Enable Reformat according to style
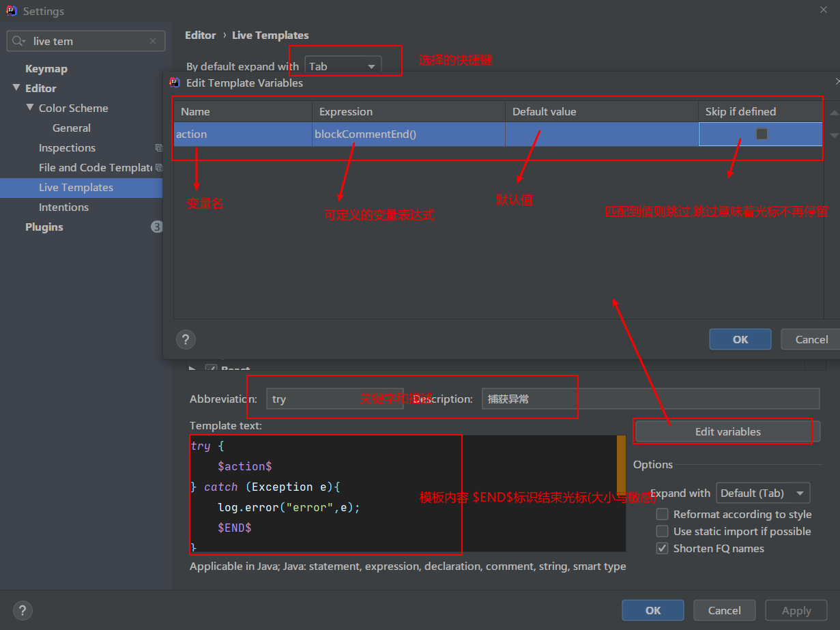The height and width of the screenshot is (630, 840). (x=662, y=514)
